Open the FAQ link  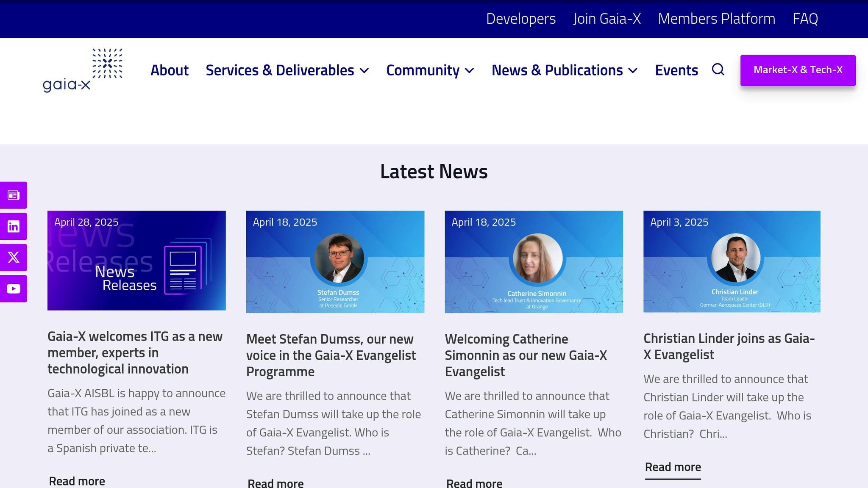click(x=805, y=19)
